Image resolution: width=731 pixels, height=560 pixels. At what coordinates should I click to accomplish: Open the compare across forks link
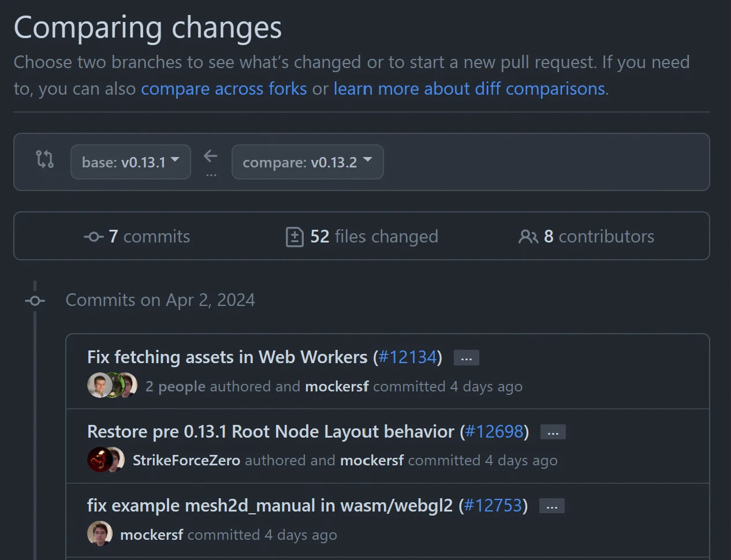[x=224, y=89]
